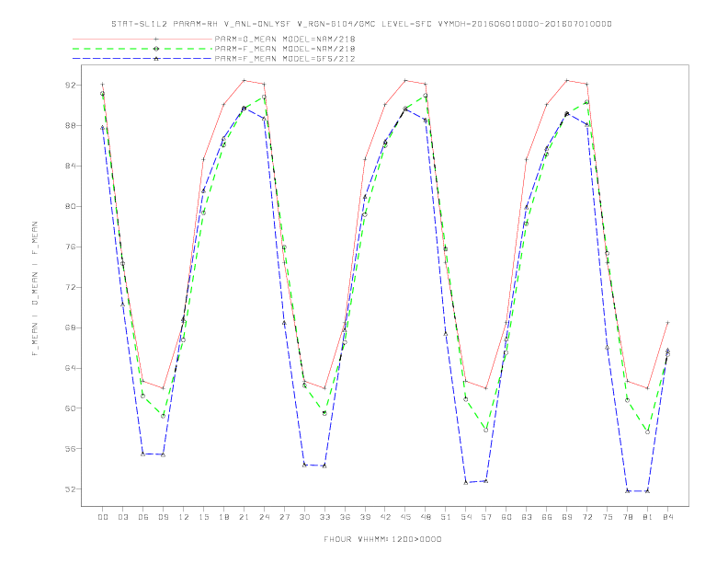Viewport: 728px width, 563px height.
Task: Click y-axis tick label 76
Action: pos(71,247)
